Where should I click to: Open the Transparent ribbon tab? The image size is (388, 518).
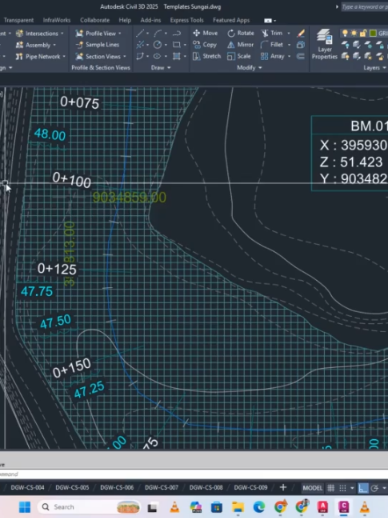(x=19, y=20)
